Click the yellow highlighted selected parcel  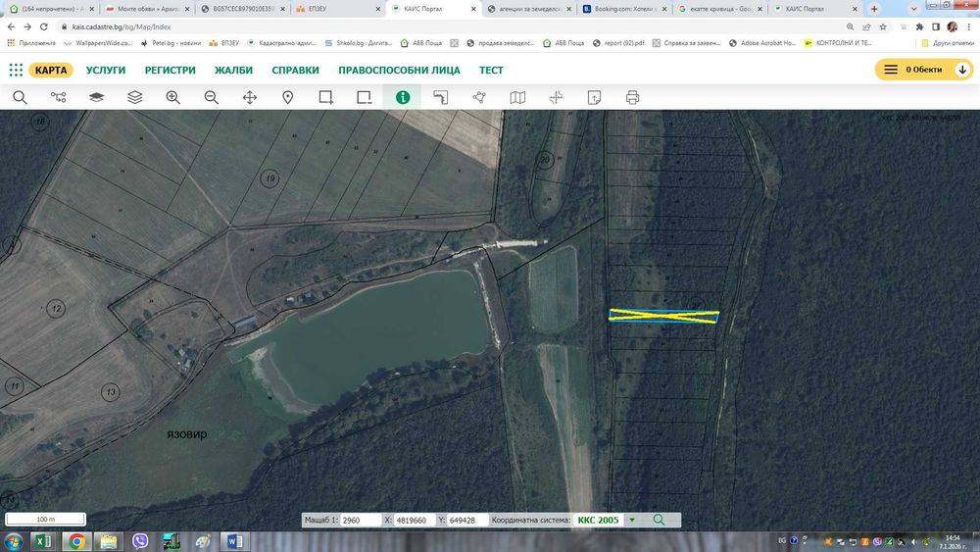coord(663,317)
